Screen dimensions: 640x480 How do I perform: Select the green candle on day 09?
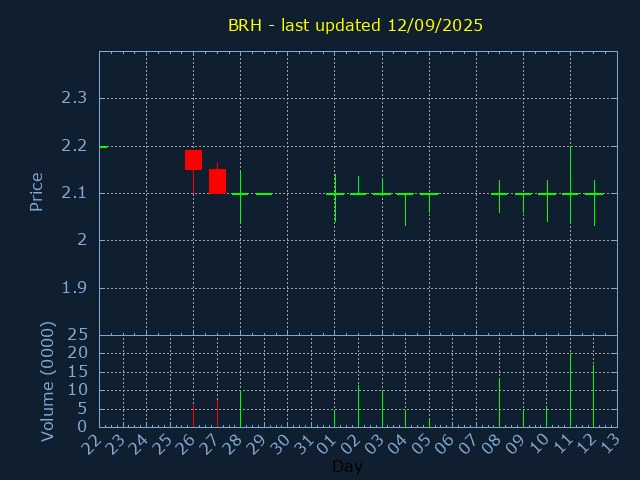pyautogui.click(x=523, y=194)
